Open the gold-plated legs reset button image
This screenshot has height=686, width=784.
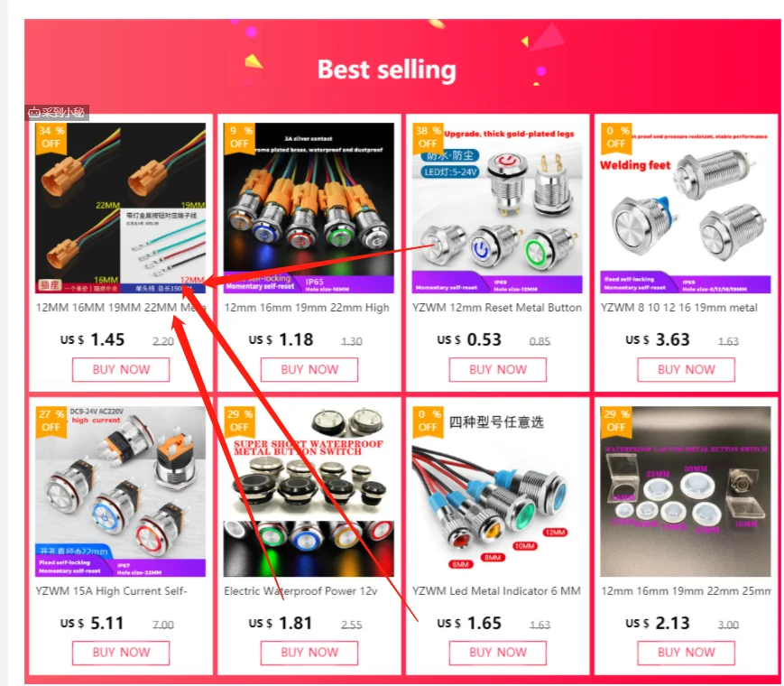[497, 208]
